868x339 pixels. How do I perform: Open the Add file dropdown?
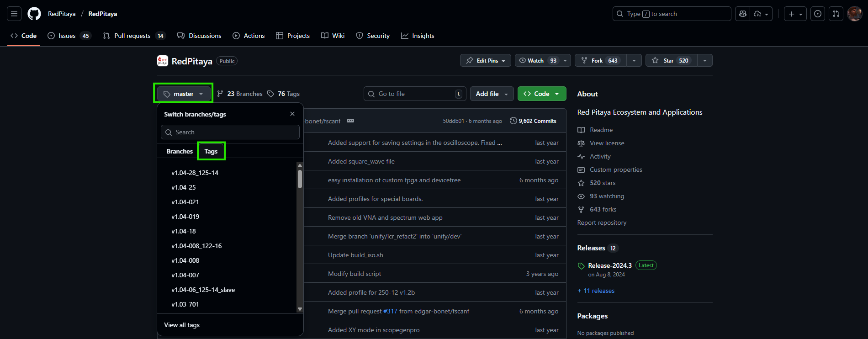pos(492,94)
